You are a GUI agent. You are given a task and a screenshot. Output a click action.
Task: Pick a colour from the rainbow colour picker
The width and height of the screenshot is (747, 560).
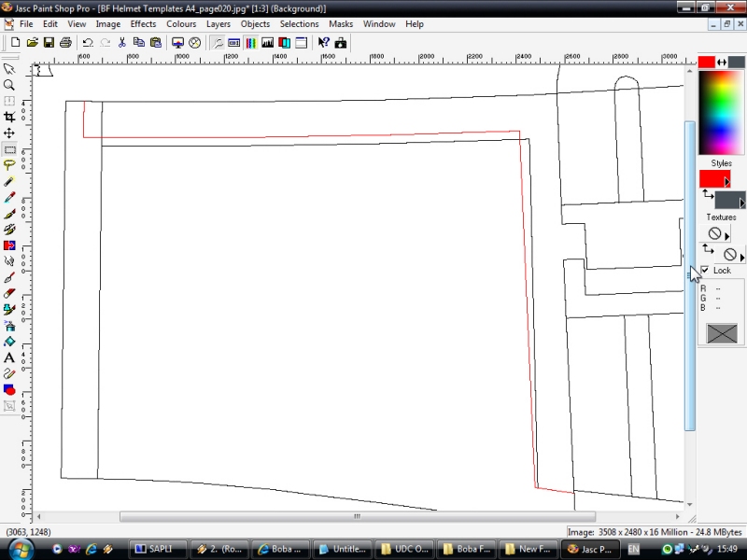tap(721, 113)
